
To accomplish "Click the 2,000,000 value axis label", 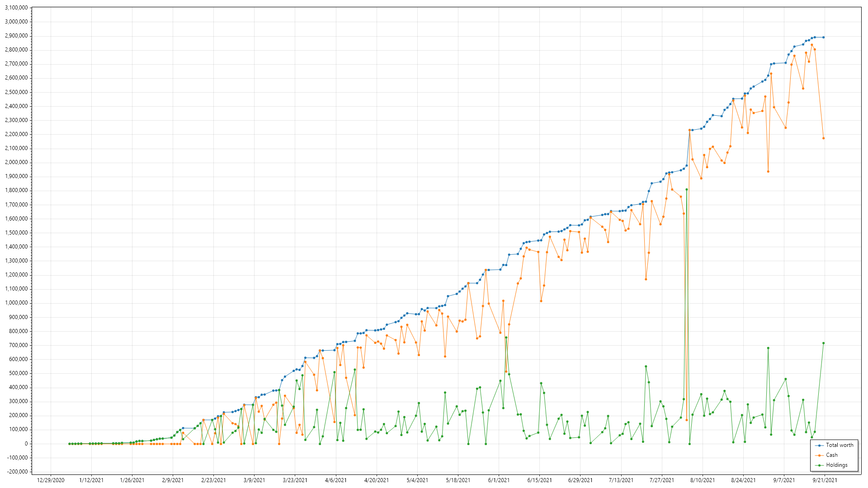I will 16,162.
